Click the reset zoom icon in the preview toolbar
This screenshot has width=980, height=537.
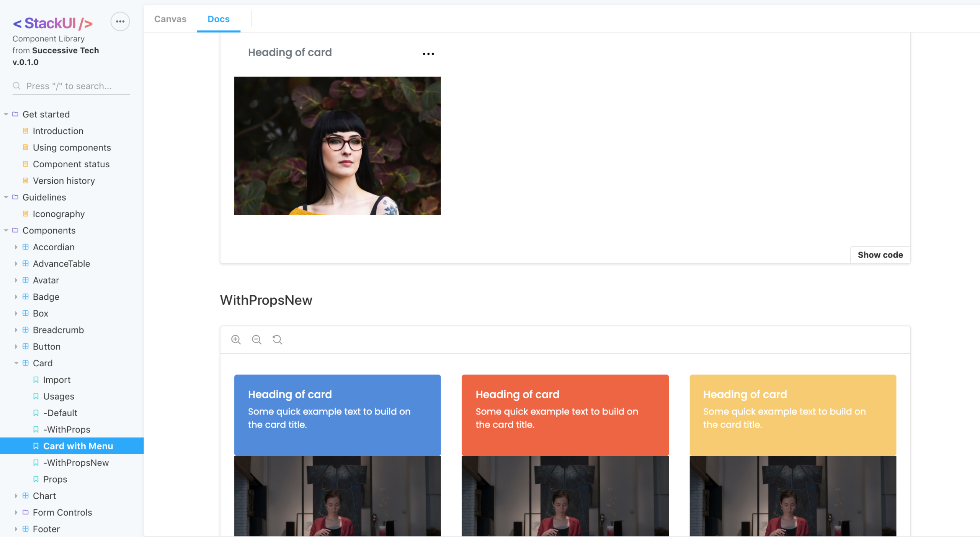coord(277,340)
